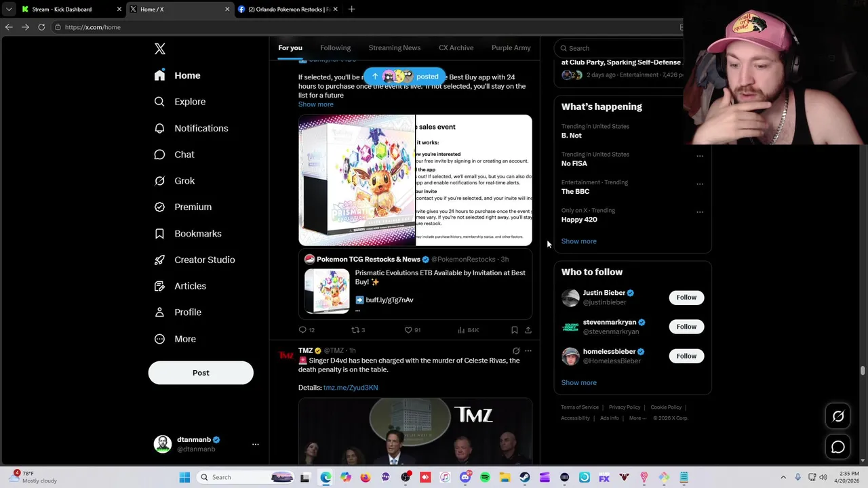Open the TMZ post video thumbnail
The image size is (868, 488).
pyautogui.click(x=415, y=431)
